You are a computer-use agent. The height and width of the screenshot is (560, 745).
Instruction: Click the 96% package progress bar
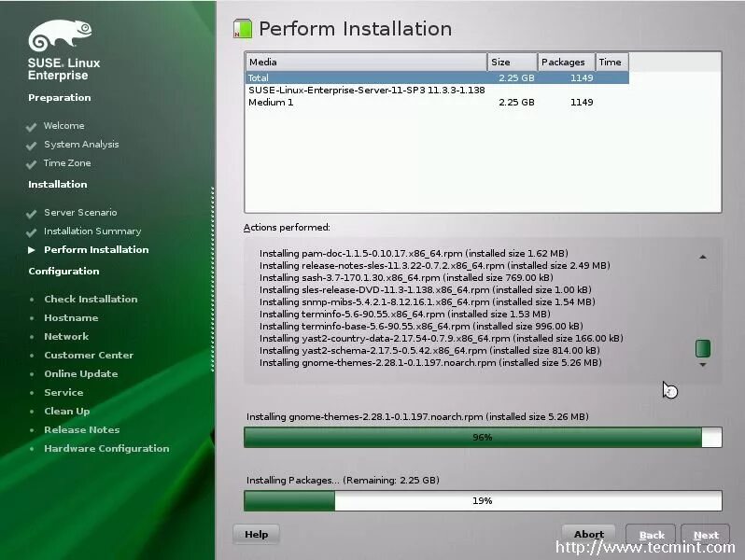pyautogui.click(x=483, y=437)
